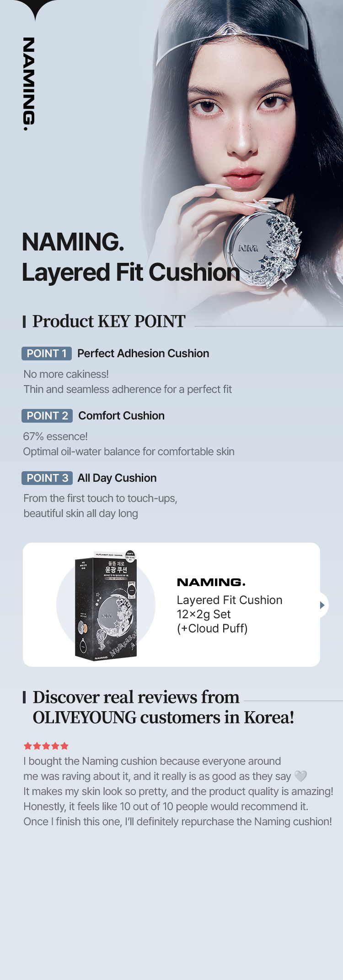Click the vertical NAMING. brand logo
The image size is (343, 980).
coord(28,84)
